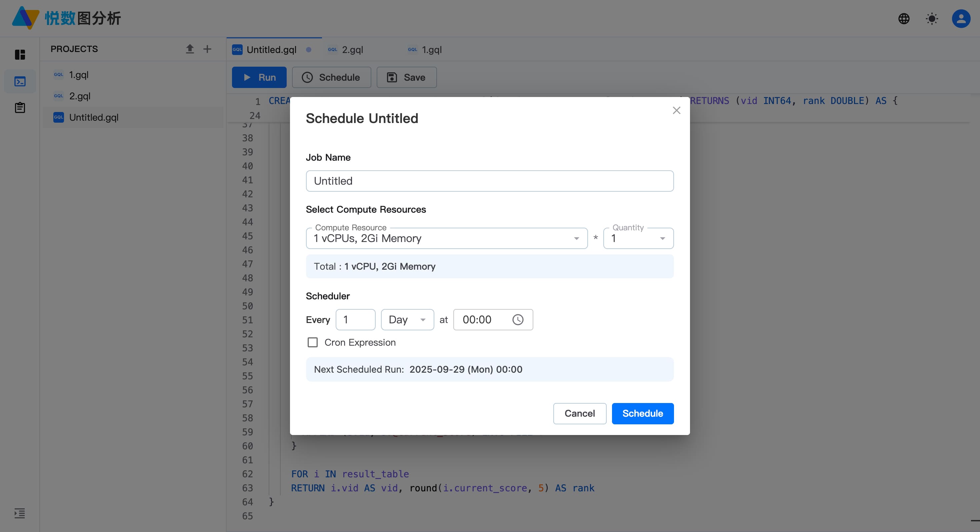Open the dashboard layout sidebar icon
Viewport: 980px width, 532px height.
20,55
